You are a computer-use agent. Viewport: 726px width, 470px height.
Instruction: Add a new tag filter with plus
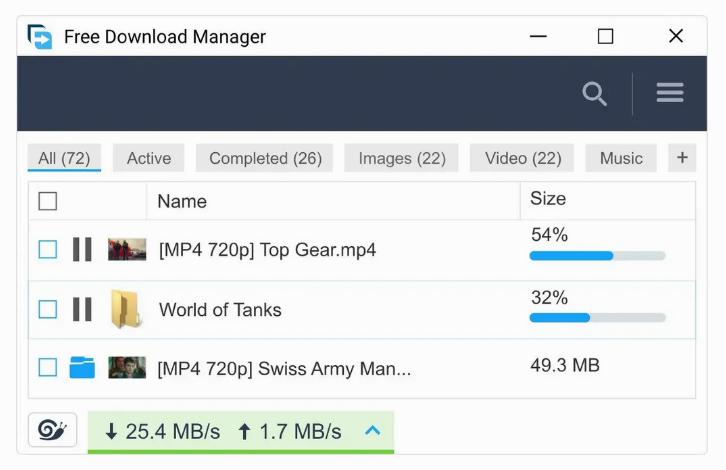[x=683, y=157]
